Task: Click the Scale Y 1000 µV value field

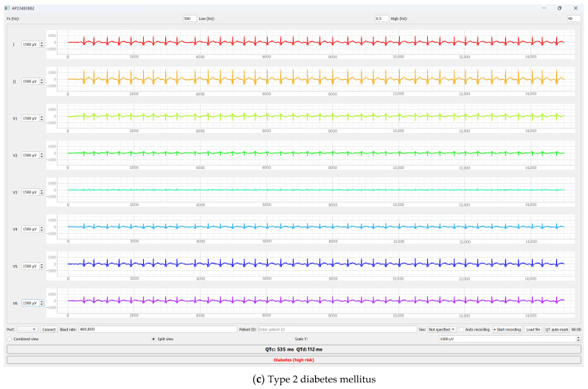Action: coord(507,339)
